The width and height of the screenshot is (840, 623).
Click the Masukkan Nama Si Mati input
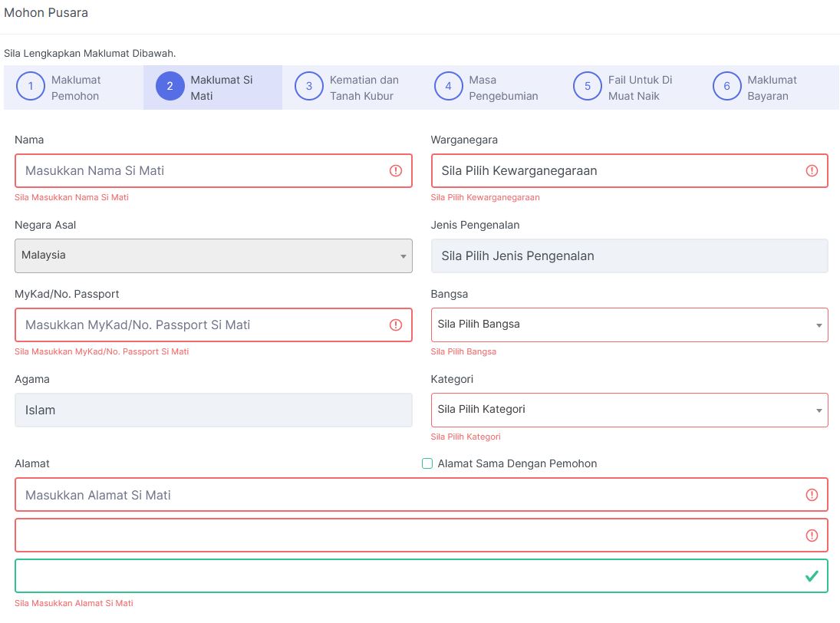pyautogui.click(x=199, y=171)
